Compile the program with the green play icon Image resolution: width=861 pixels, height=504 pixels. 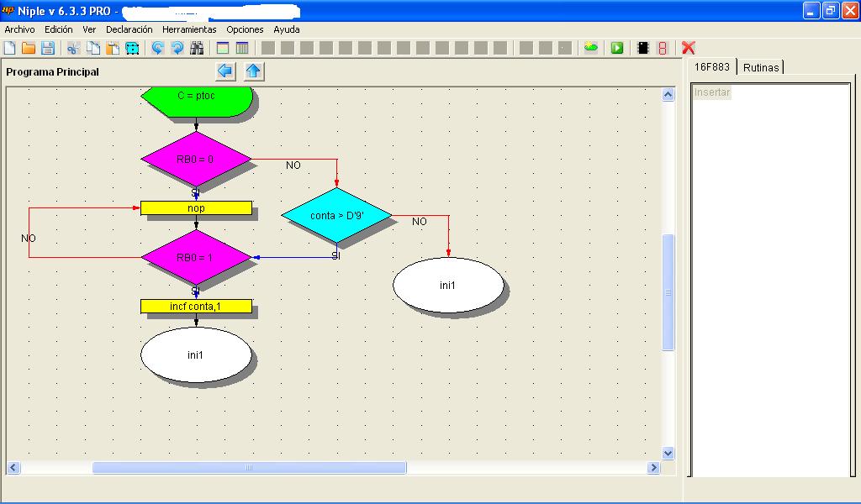point(617,48)
